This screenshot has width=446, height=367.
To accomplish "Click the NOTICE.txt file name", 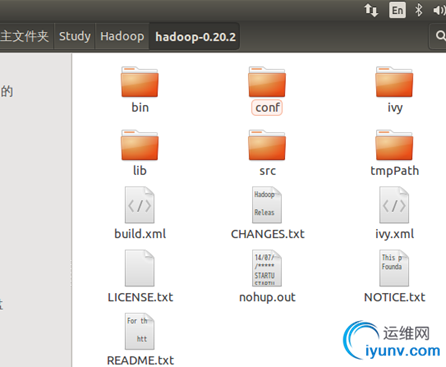I will coord(395,297).
